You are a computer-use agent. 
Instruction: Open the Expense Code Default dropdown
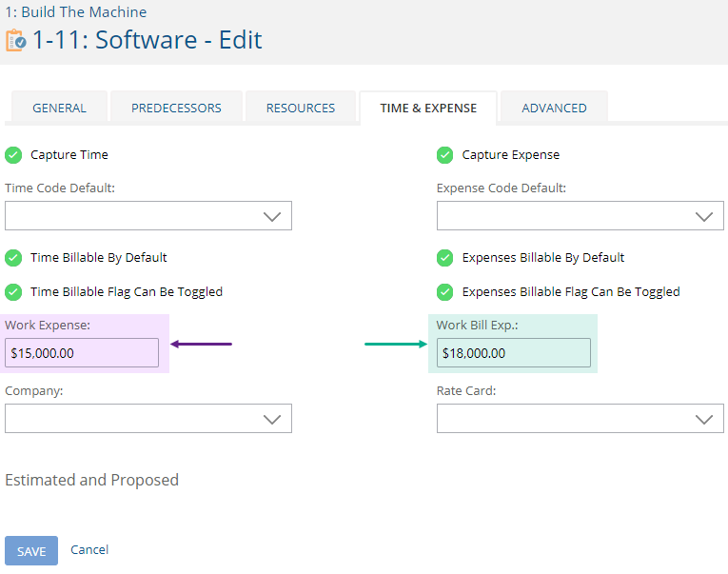click(580, 215)
